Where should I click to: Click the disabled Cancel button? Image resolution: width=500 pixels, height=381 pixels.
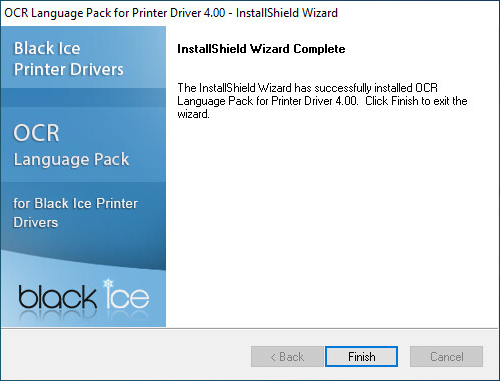446,357
